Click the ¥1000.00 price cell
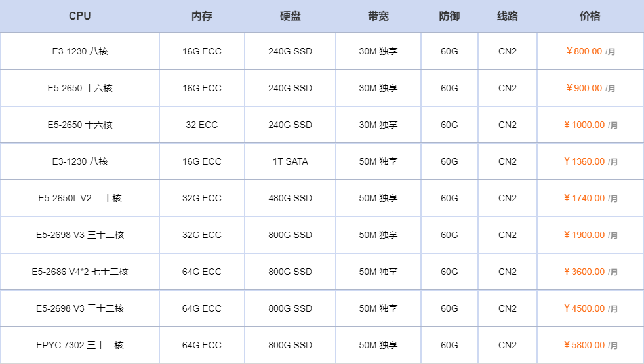This screenshot has height=364, width=644. click(590, 125)
